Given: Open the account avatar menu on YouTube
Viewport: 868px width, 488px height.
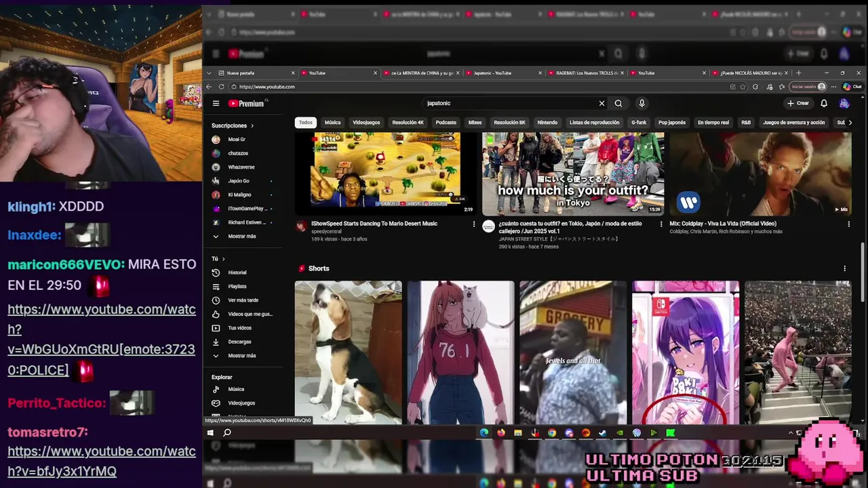Looking at the screenshot, I should (x=844, y=104).
